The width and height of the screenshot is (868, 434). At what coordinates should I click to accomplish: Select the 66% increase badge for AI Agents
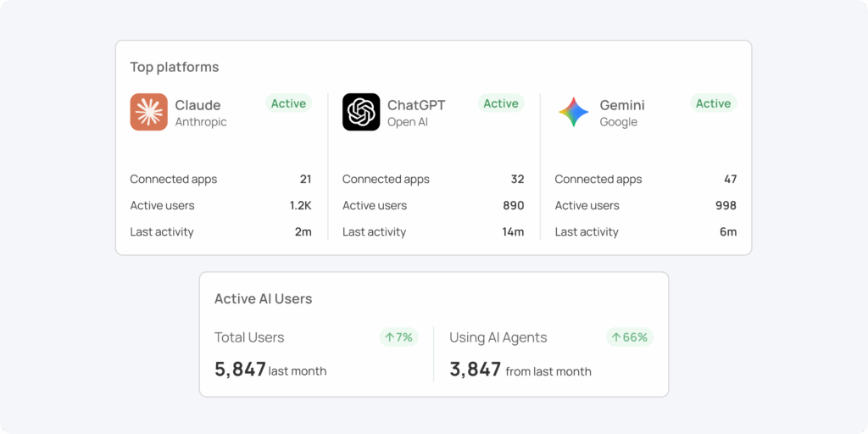coord(629,337)
